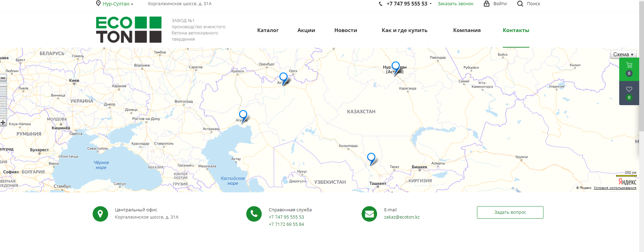Click the zakaz@ecoton.kz email link
This screenshot has width=644, height=252.
tap(402, 217)
